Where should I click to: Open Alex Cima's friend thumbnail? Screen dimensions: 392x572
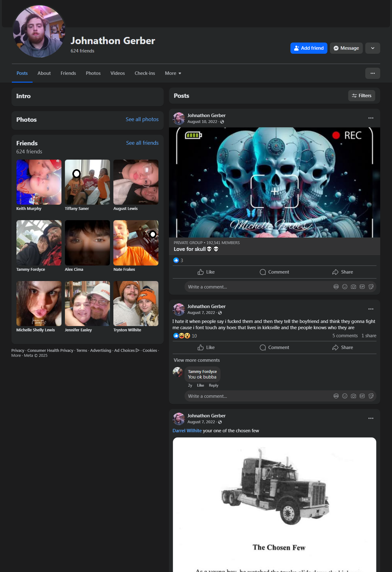tap(87, 243)
